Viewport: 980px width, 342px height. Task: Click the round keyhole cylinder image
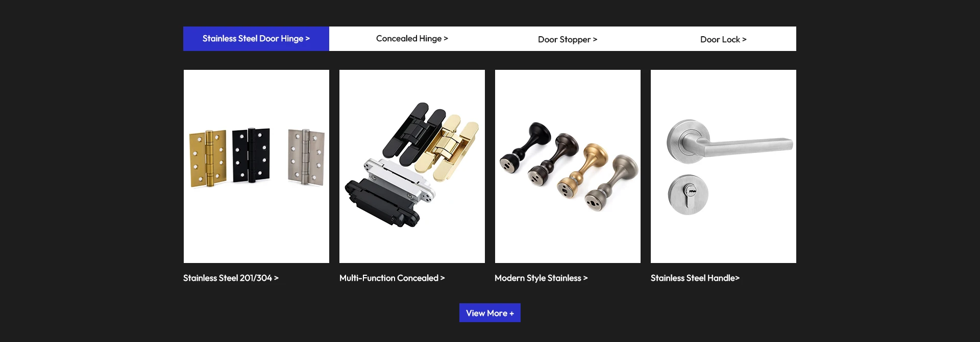[x=688, y=194]
